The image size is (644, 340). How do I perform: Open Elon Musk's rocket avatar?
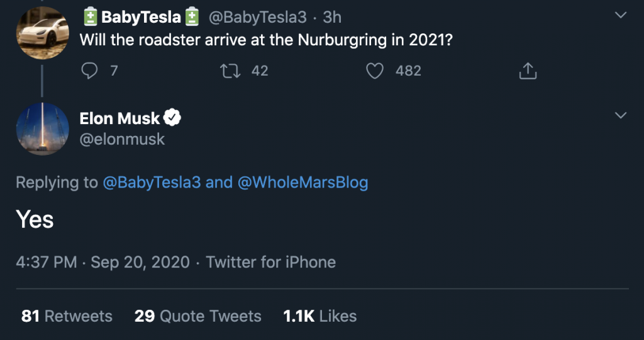[x=42, y=129]
